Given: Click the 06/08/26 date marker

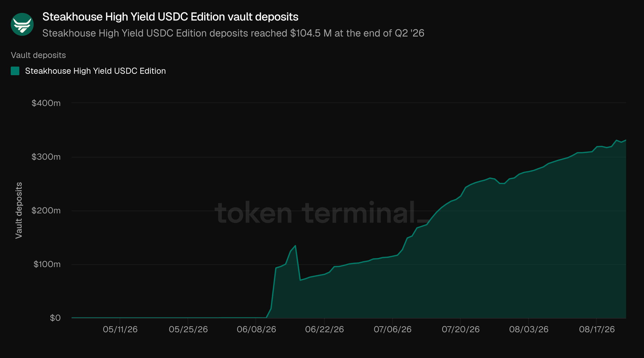Looking at the screenshot, I should [x=256, y=329].
